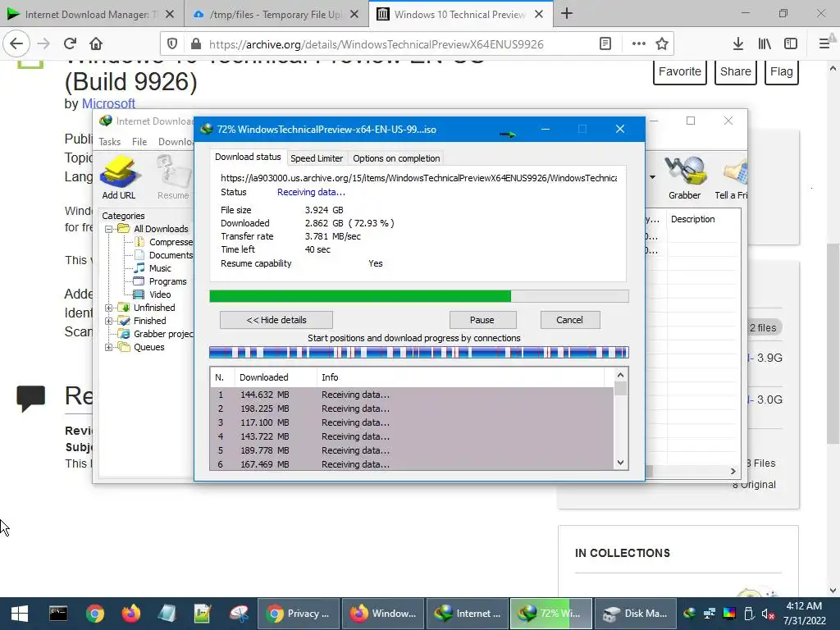
Task: Open the Microsoft author link
Action: pos(108,103)
